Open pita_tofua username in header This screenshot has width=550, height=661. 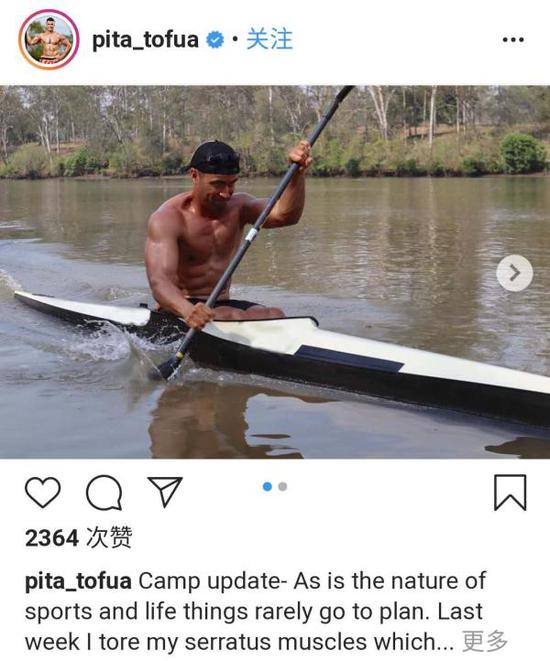[x=145, y=40]
